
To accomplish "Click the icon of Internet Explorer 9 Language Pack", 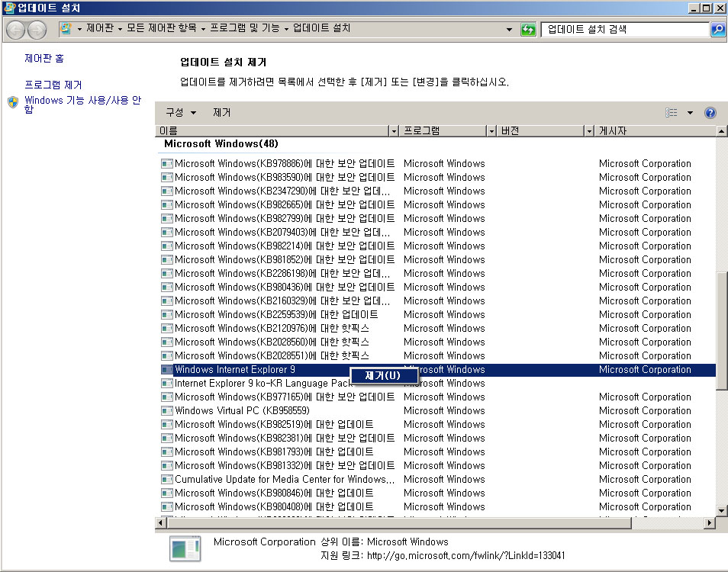I will 166,383.
